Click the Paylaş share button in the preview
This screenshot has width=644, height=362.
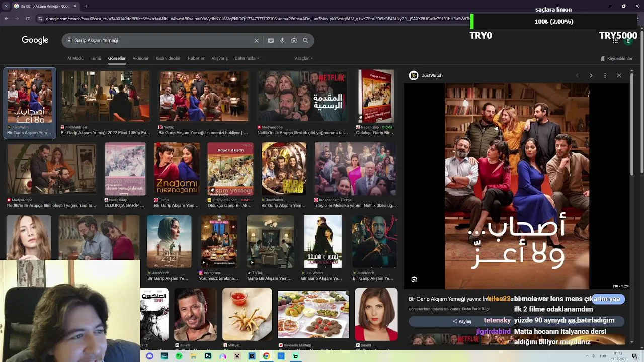click(x=462, y=321)
